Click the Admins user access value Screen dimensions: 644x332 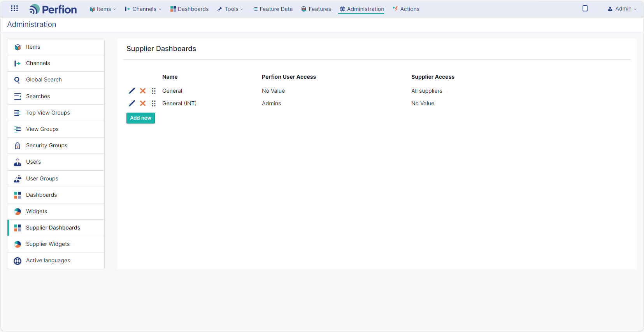271,103
